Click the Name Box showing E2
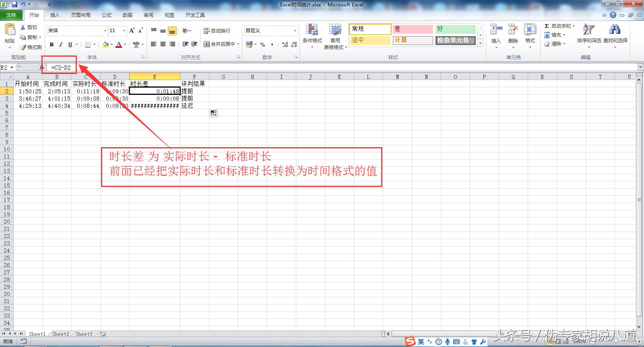The height and width of the screenshot is (347, 644). pos(7,68)
